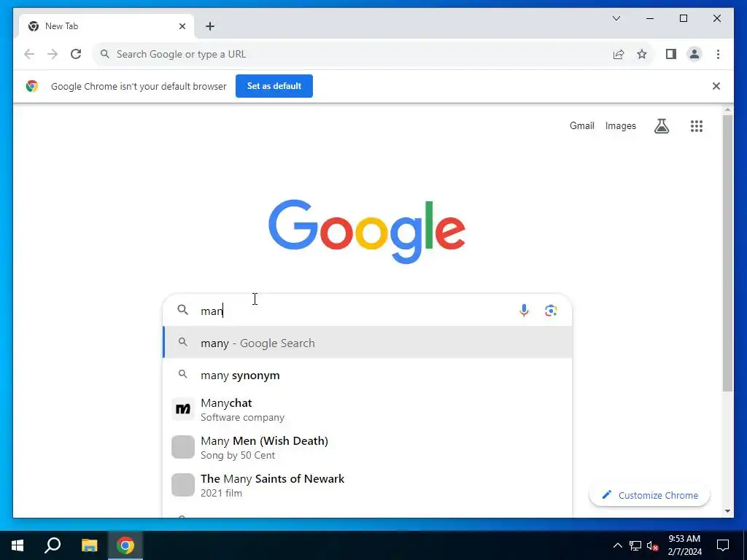747x560 pixels.
Task: Click the Manychat logo thumbnail
Action: coord(183,409)
